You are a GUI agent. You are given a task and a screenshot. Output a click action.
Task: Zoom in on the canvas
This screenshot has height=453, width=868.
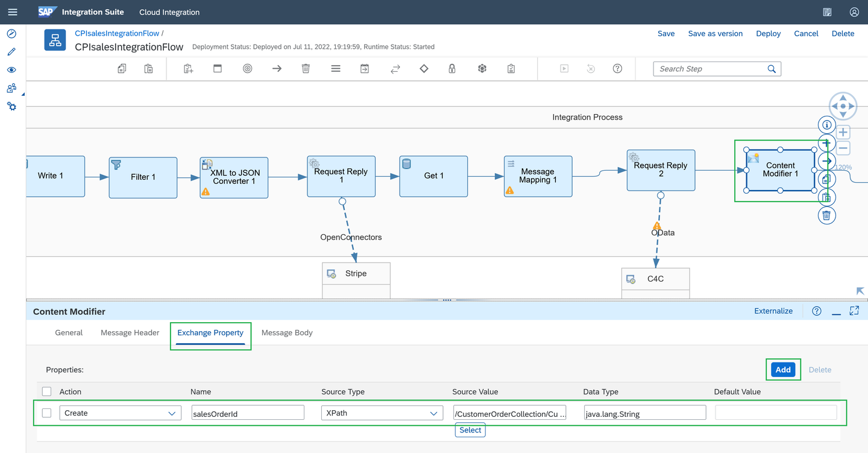click(x=843, y=132)
